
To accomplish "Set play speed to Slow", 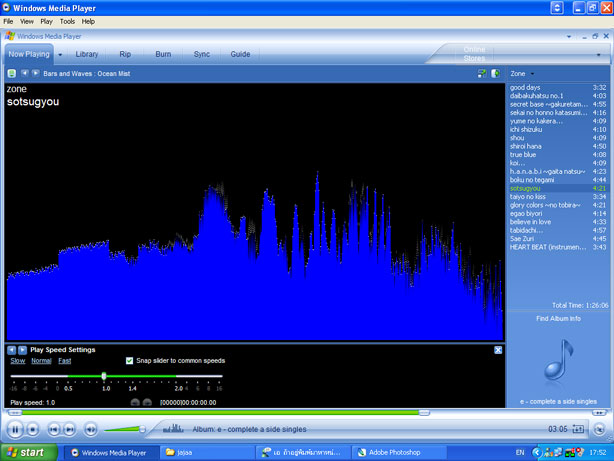I will pyautogui.click(x=18, y=361).
